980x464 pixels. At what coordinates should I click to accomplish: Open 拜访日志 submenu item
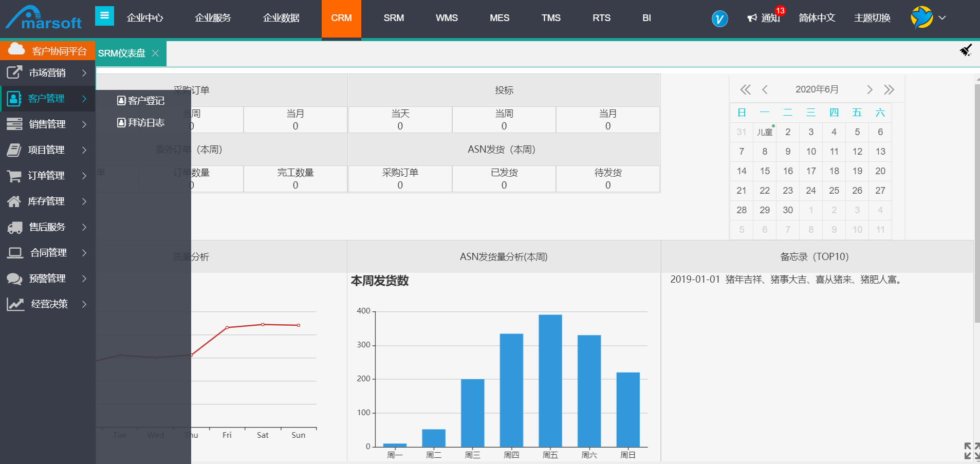click(141, 123)
